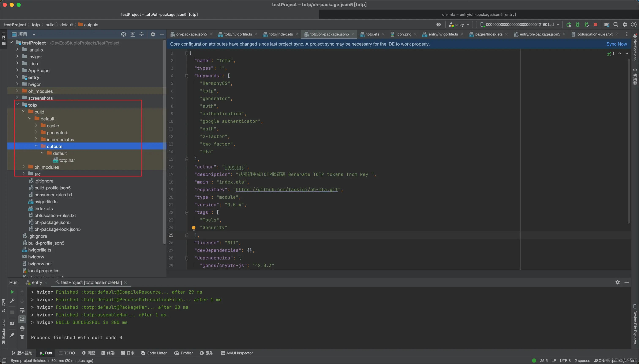Collapse the selected outputs folder
Screen dimensions: 639x364
pyautogui.click(x=36, y=146)
